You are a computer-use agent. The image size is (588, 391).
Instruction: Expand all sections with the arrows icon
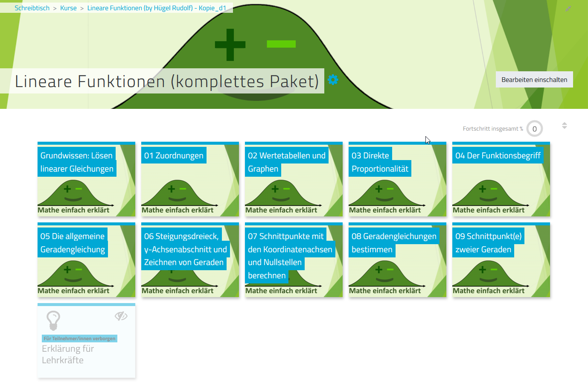pos(565,125)
